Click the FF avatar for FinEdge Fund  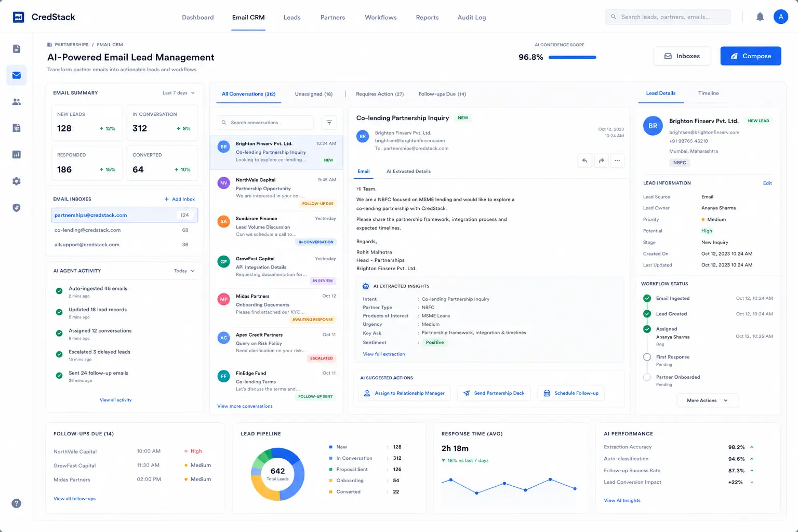[224, 376]
